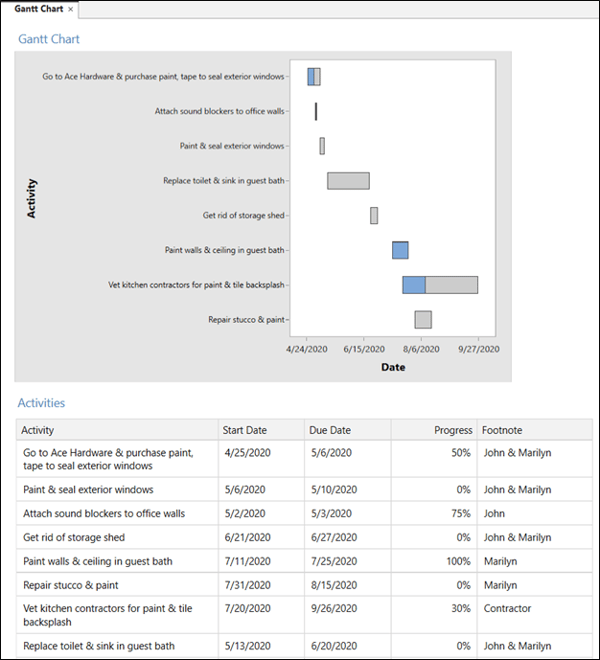Image resolution: width=600 pixels, height=660 pixels.
Task: Select the Attach sound blockers chart bar
Action: pos(316,112)
